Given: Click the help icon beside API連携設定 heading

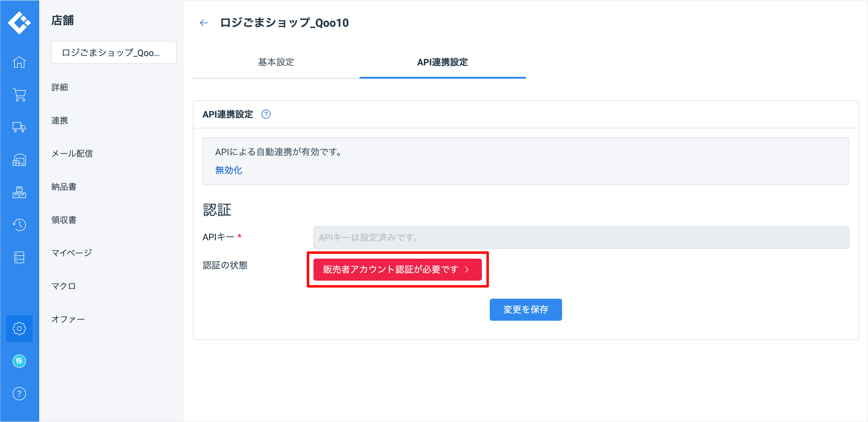Looking at the screenshot, I should 266,114.
